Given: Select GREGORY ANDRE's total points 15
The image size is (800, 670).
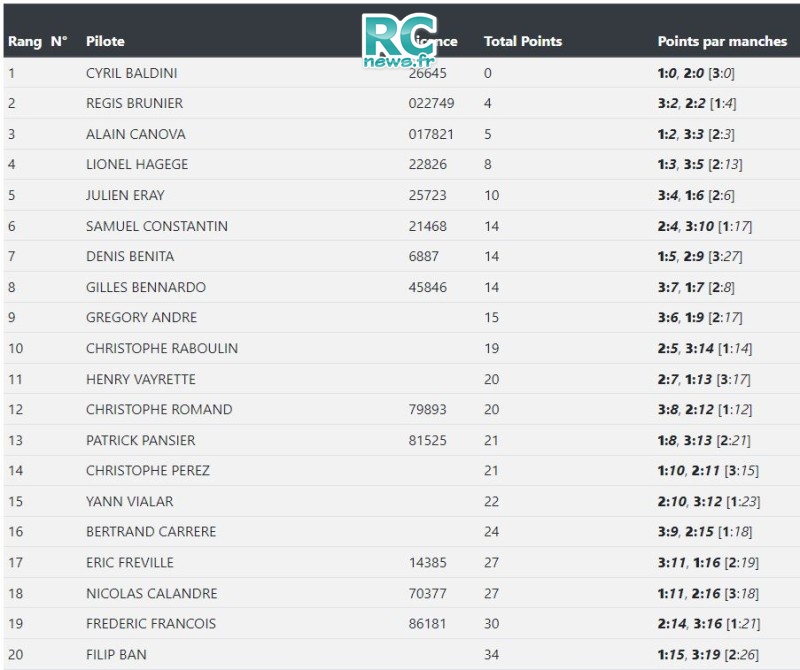Looking at the screenshot, I should 491,317.
